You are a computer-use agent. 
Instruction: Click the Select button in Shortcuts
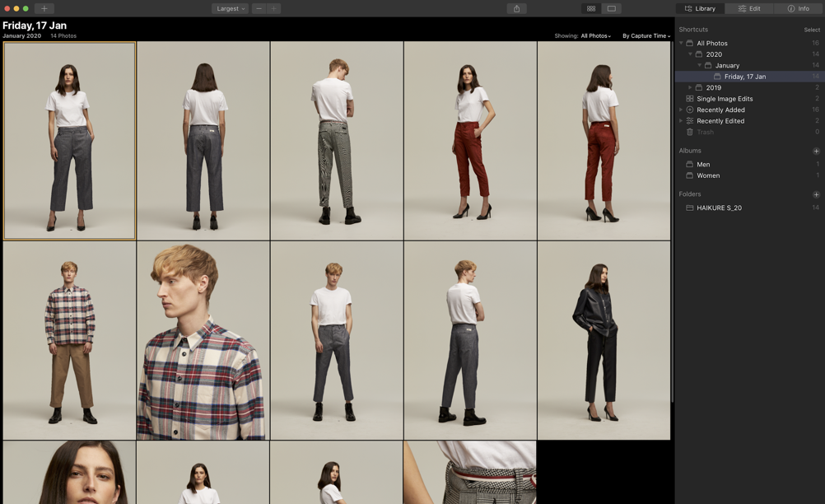[x=811, y=30]
